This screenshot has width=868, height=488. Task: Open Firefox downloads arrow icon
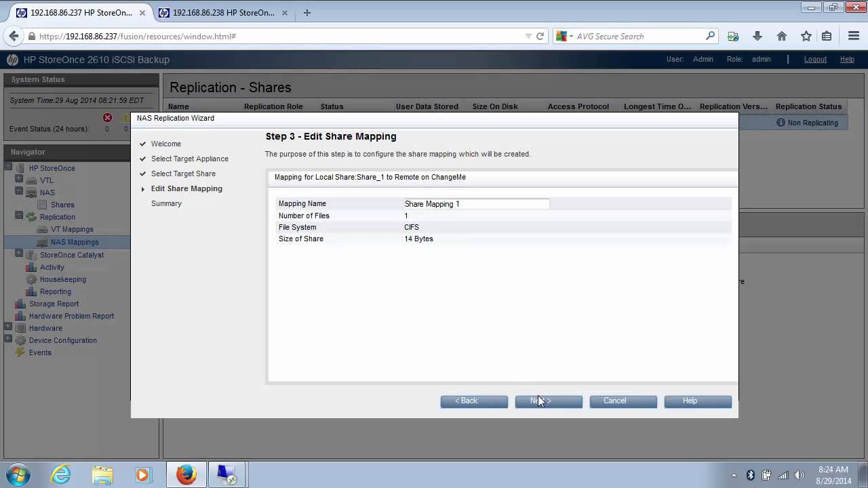click(757, 36)
